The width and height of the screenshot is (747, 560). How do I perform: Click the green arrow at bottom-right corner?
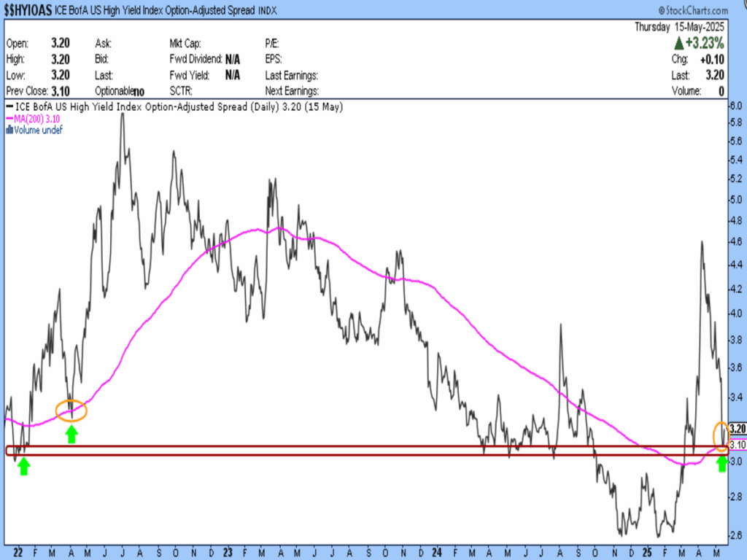pos(722,464)
